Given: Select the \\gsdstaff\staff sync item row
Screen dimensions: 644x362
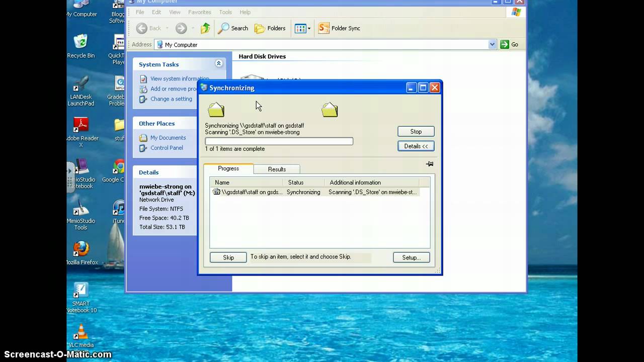Looking at the screenshot, I should 315,192.
